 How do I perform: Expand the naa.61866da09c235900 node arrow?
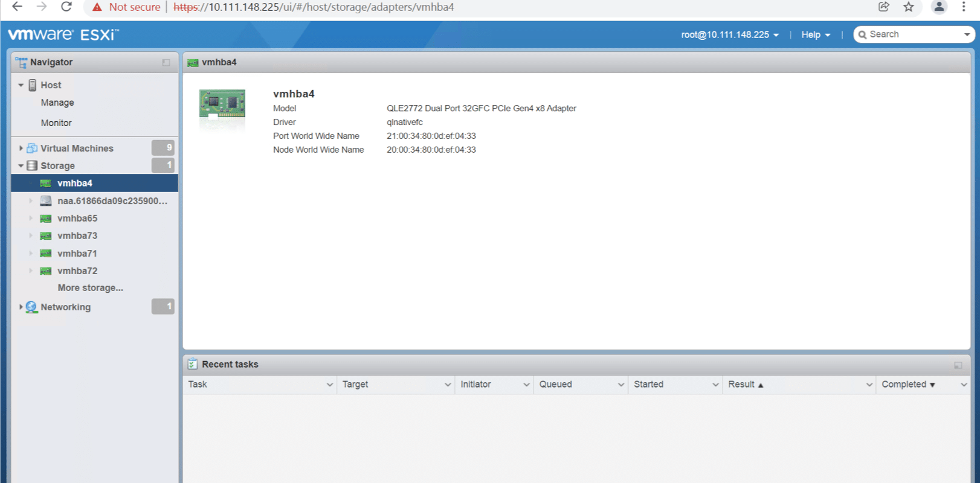pos(31,200)
